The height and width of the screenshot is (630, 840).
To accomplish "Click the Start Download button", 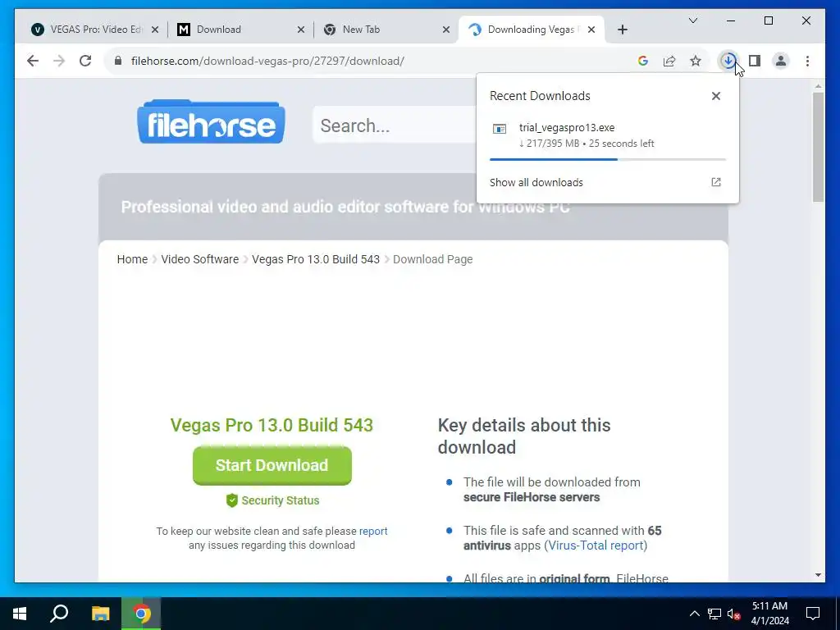I will [272, 466].
